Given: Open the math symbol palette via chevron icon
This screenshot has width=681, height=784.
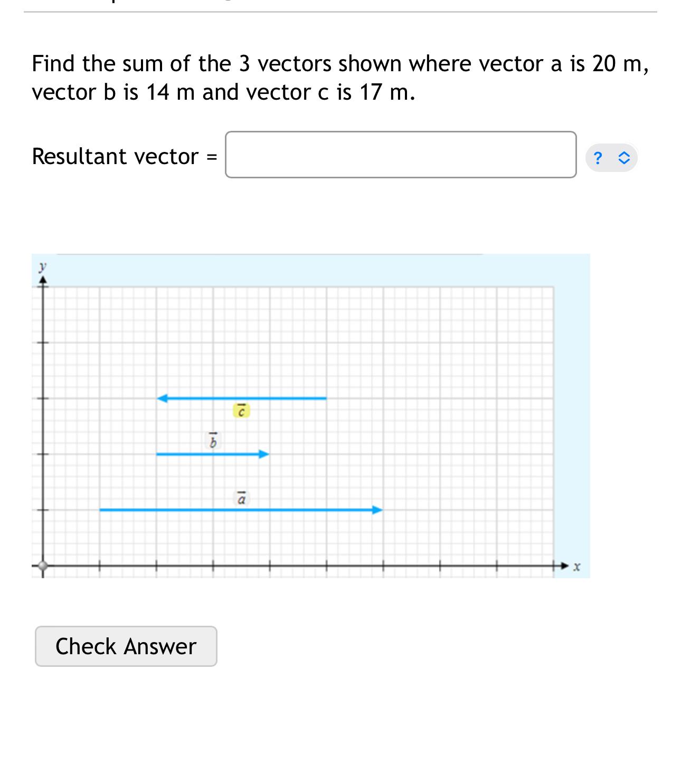Looking at the screenshot, I should 623,157.
